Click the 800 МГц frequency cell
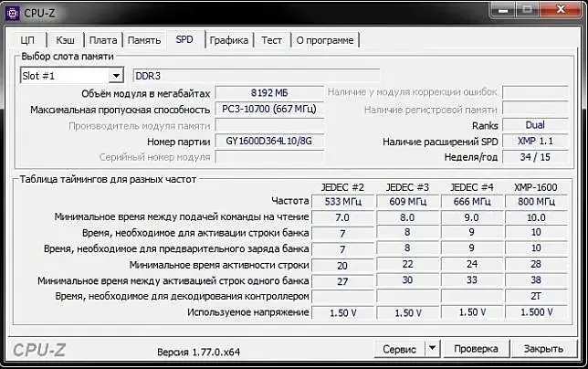Viewport: 588px width, 369px height. [x=536, y=201]
